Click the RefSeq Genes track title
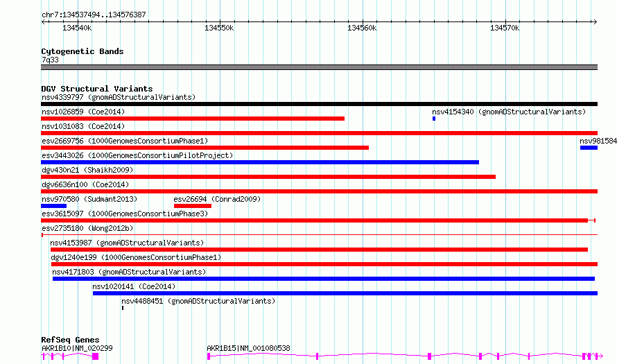This screenshot has width=617, height=364. click(70, 340)
